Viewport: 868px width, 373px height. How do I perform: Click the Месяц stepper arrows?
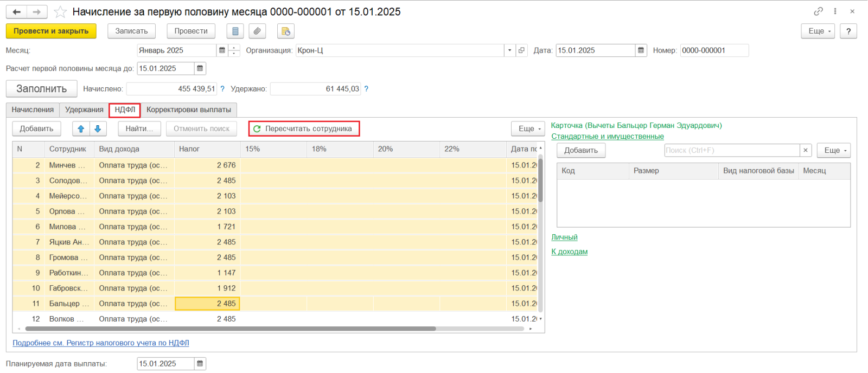234,50
